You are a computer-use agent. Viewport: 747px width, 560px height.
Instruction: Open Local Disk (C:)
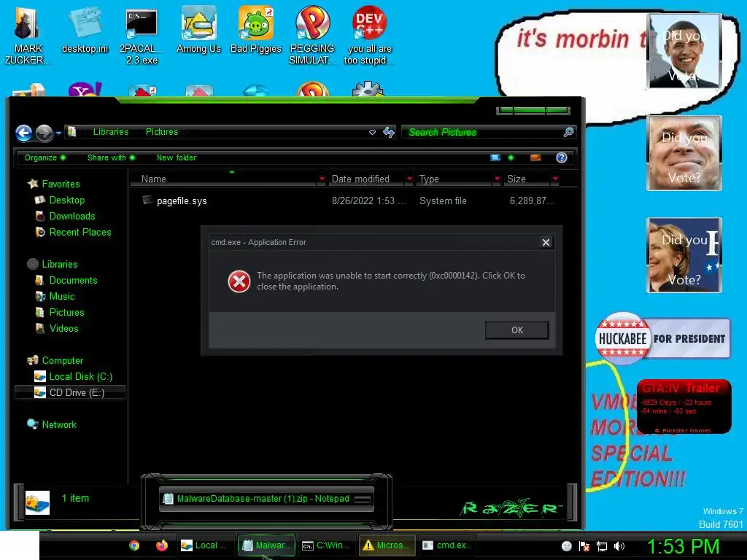pyautogui.click(x=80, y=377)
